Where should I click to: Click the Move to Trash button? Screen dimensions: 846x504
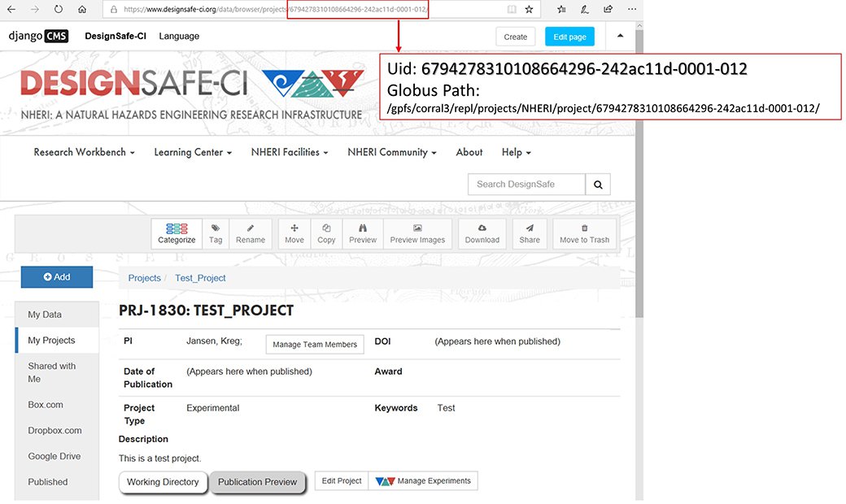[584, 234]
